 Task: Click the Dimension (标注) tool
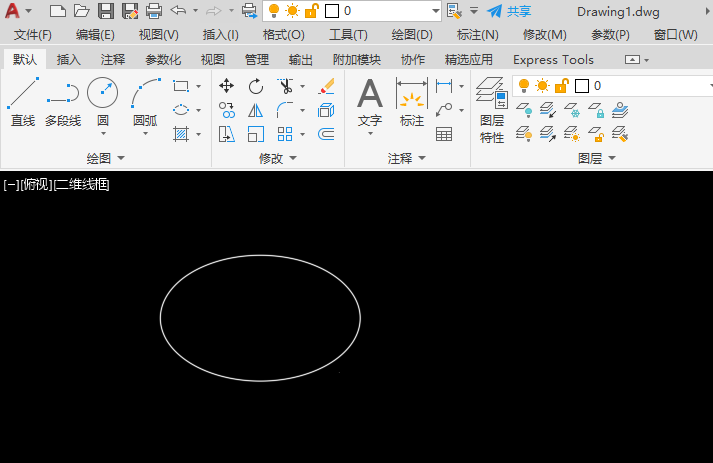[x=412, y=102]
